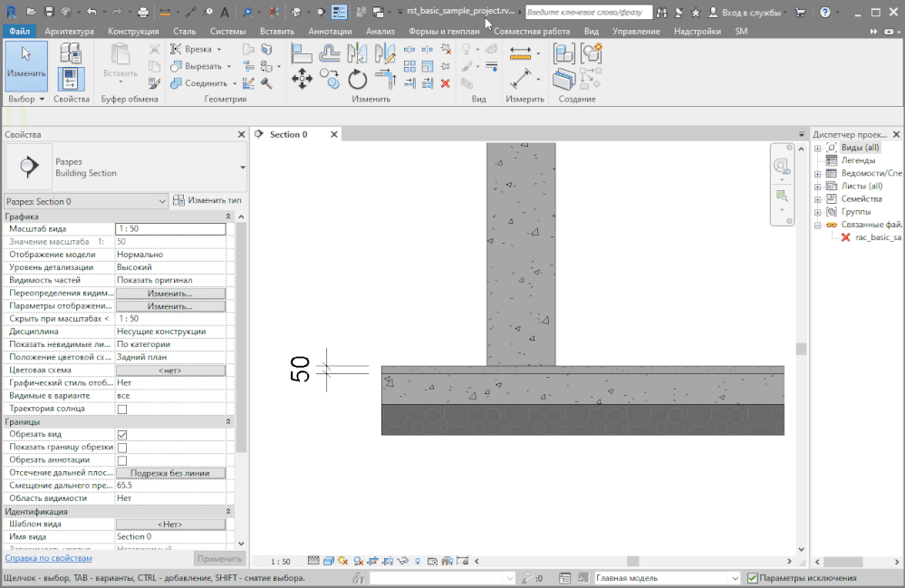The width and height of the screenshot is (905, 588).
Task: Click the Type Properties icon
Action: pos(71,53)
